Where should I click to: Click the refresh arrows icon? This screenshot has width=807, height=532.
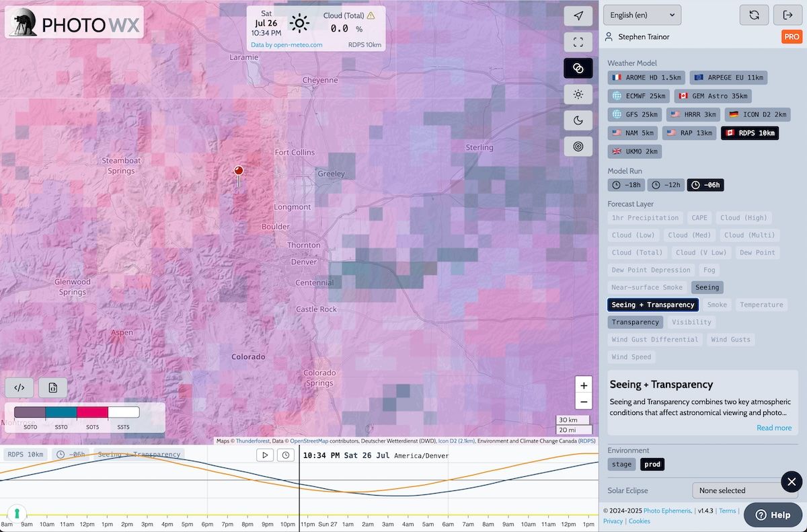754,15
